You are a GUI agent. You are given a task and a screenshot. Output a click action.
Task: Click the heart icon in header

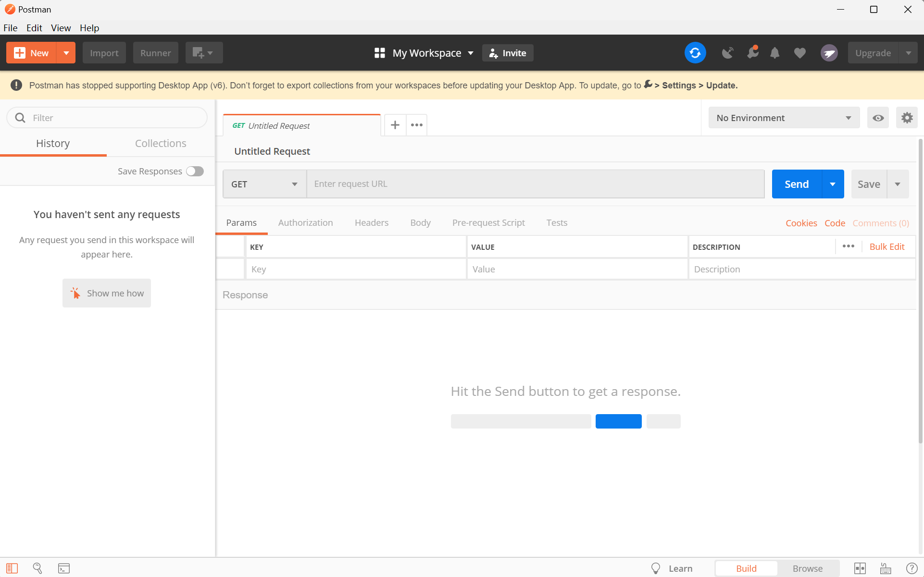(799, 53)
